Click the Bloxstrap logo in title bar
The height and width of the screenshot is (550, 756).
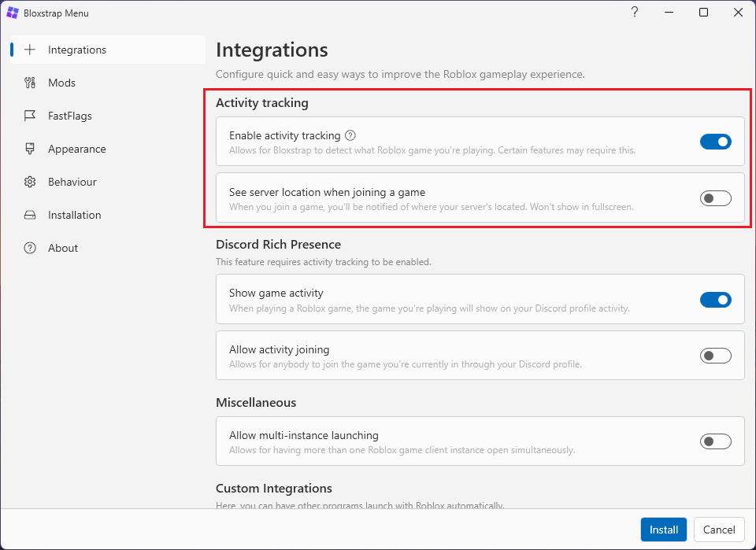(13, 13)
